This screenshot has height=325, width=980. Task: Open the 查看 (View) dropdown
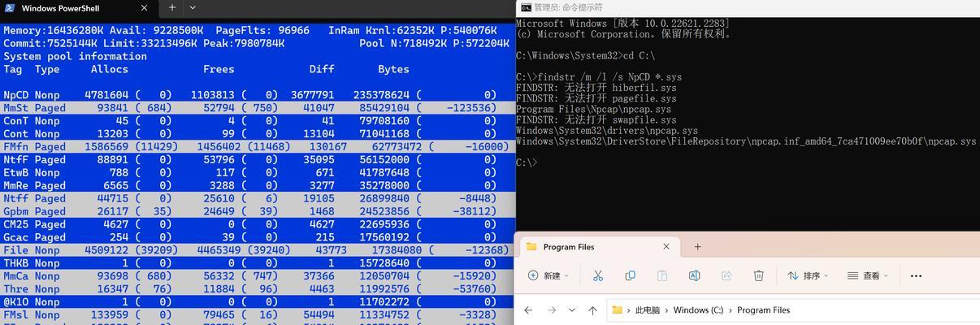868,275
